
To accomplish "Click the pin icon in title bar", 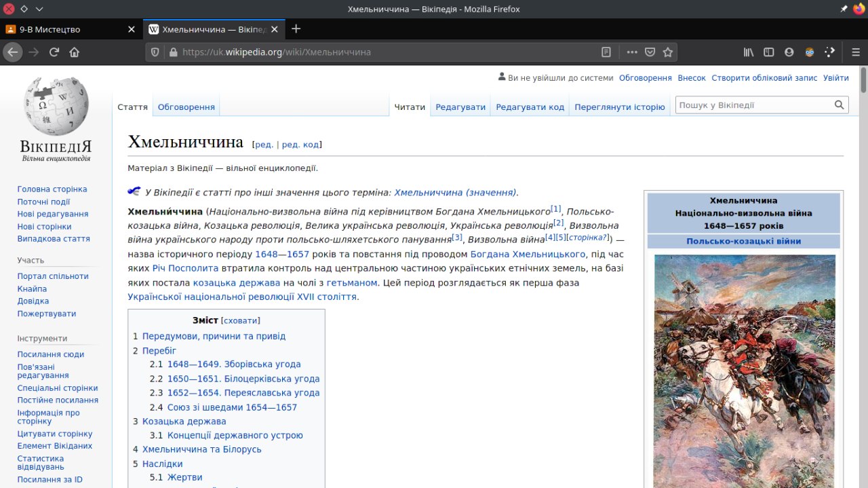I will (844, 9).
